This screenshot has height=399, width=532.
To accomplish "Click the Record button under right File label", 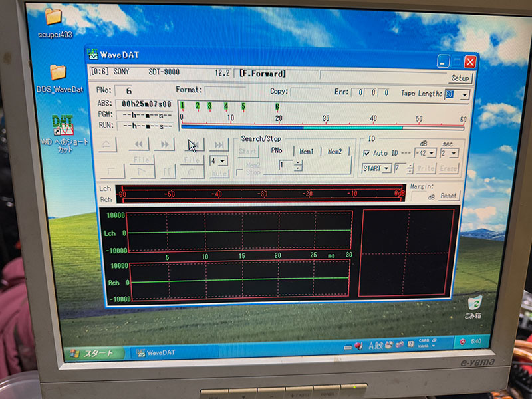I will (192, 171).
